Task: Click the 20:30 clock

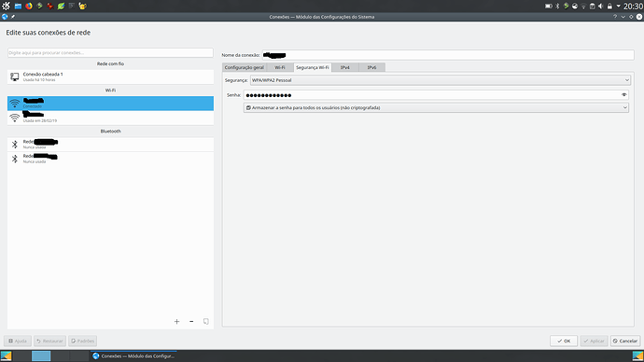Action: tap(634, 7)
